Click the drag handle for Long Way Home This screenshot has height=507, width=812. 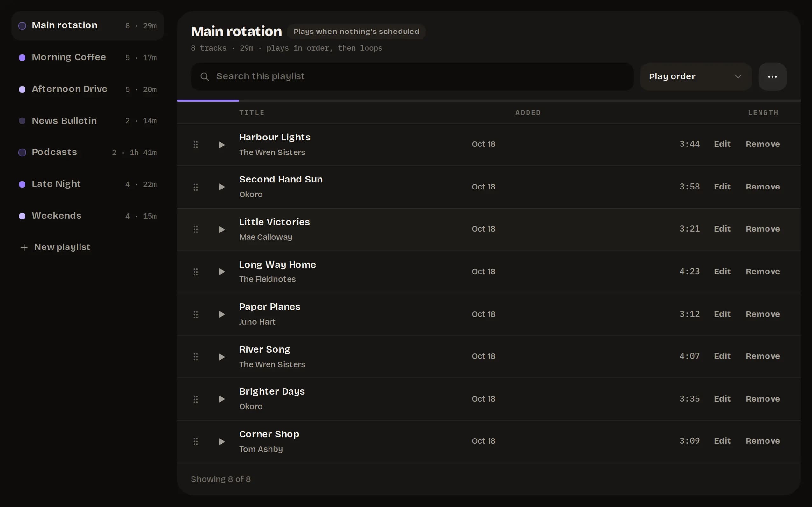tap(196, 272)
